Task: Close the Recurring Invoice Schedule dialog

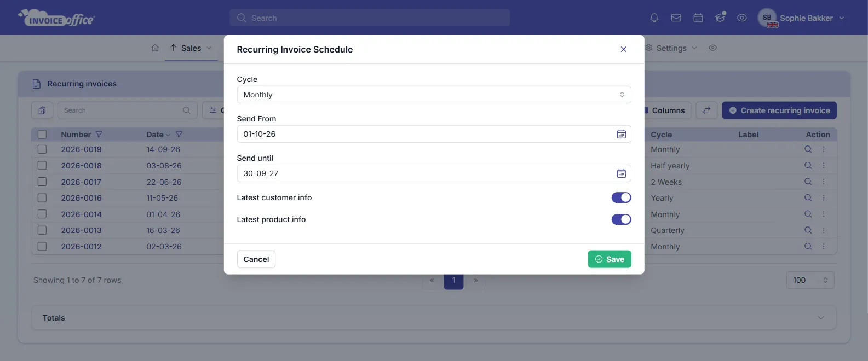Action: pyautogui.click(x=623, y=49)
